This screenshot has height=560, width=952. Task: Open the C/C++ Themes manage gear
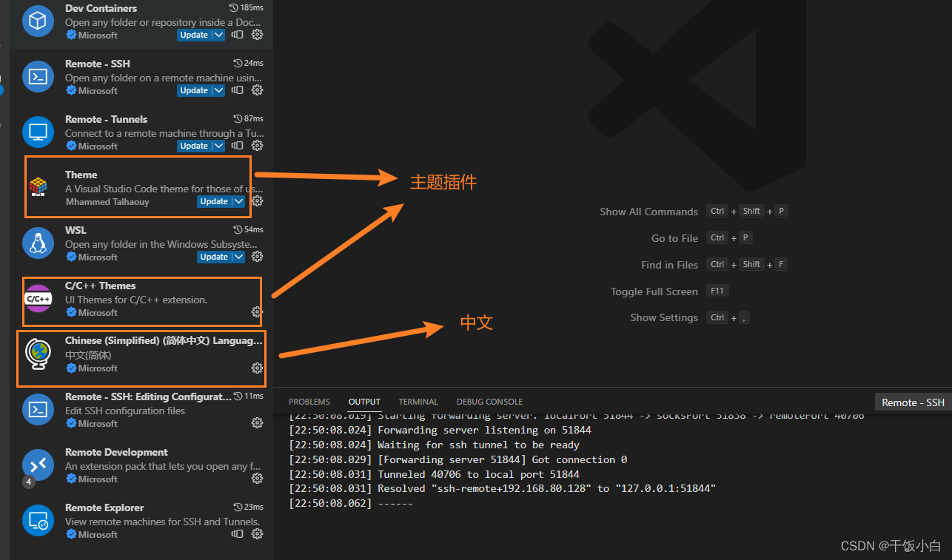257,312
